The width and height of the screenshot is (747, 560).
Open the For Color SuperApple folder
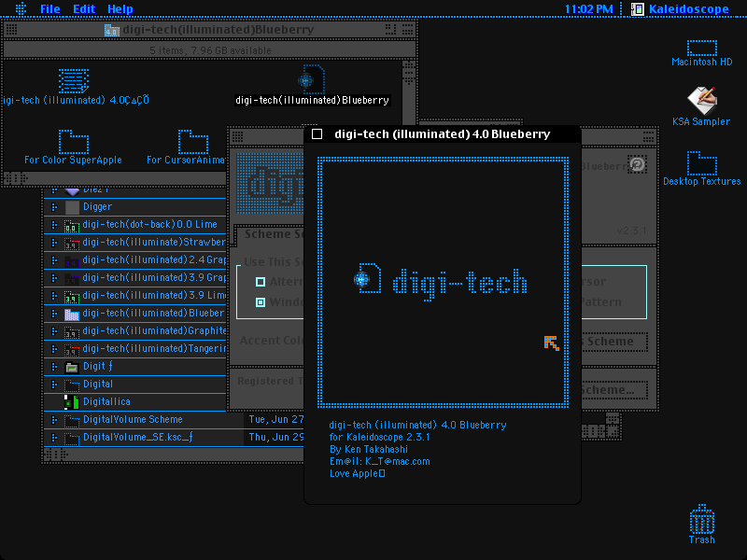tap(74, 141)
